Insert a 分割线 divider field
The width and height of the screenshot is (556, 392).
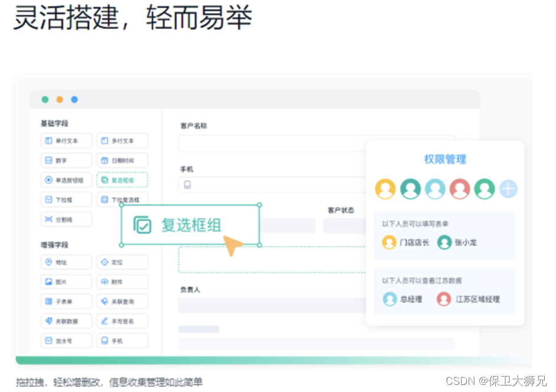[66, 219]
